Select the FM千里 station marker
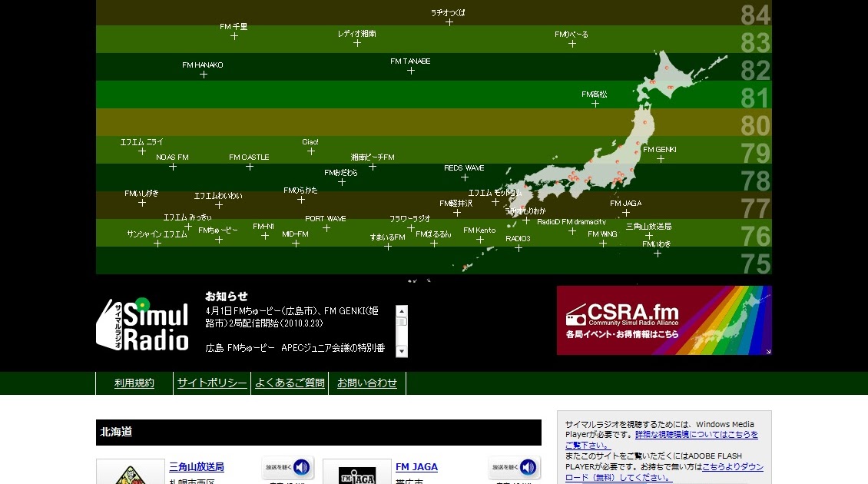The height and width of the screenshot is (484, 868). pos(234,36)
